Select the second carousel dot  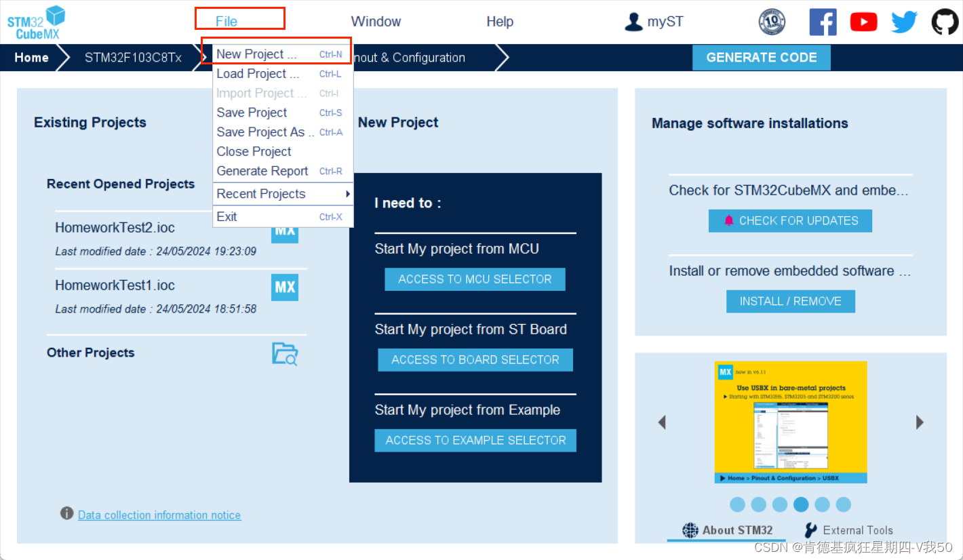pos(759,504)
